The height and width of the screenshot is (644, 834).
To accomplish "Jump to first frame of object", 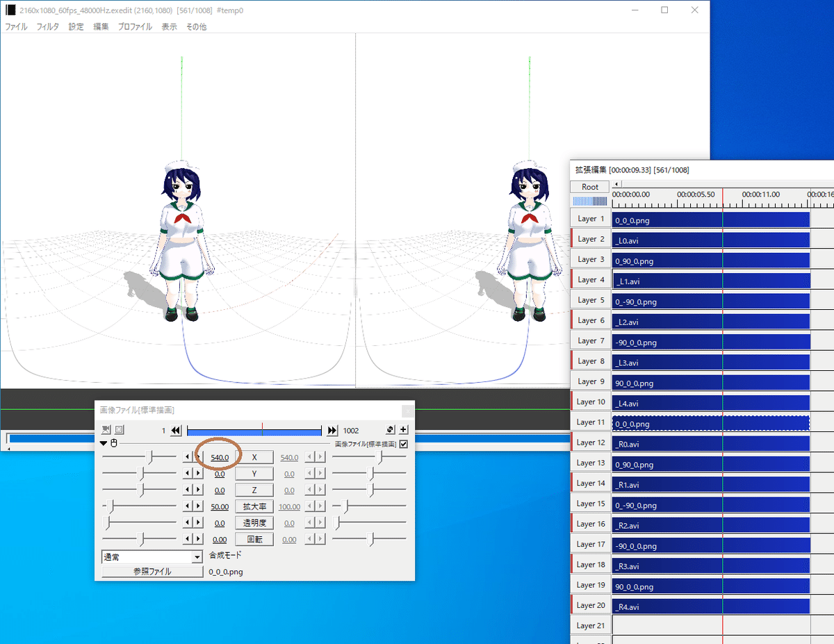I will (x=176, y=431).
